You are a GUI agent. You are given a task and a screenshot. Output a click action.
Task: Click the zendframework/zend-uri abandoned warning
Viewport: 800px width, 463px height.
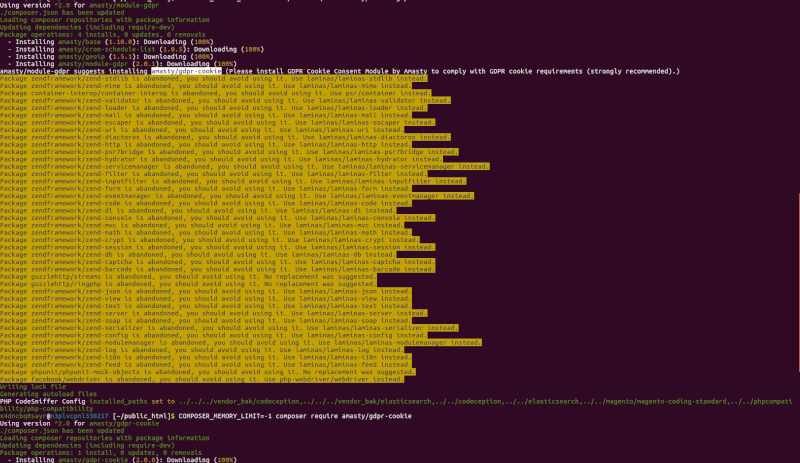(x=202, y=130)
